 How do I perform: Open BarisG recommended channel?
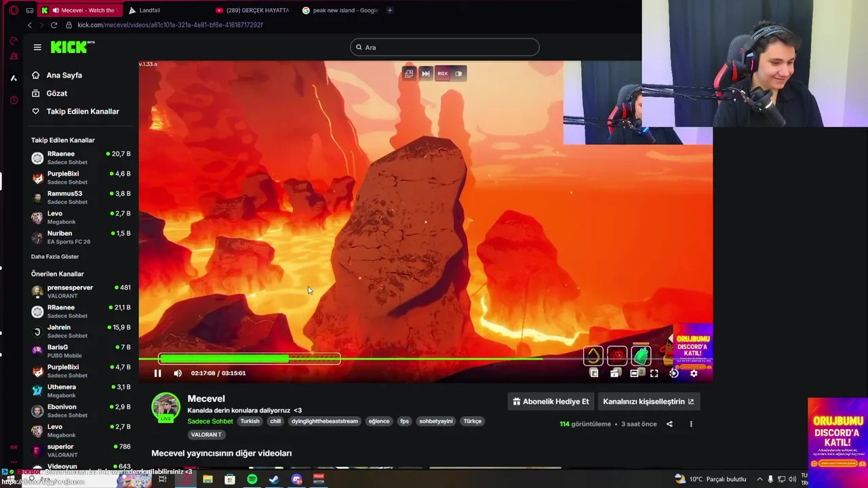point(81,351)
